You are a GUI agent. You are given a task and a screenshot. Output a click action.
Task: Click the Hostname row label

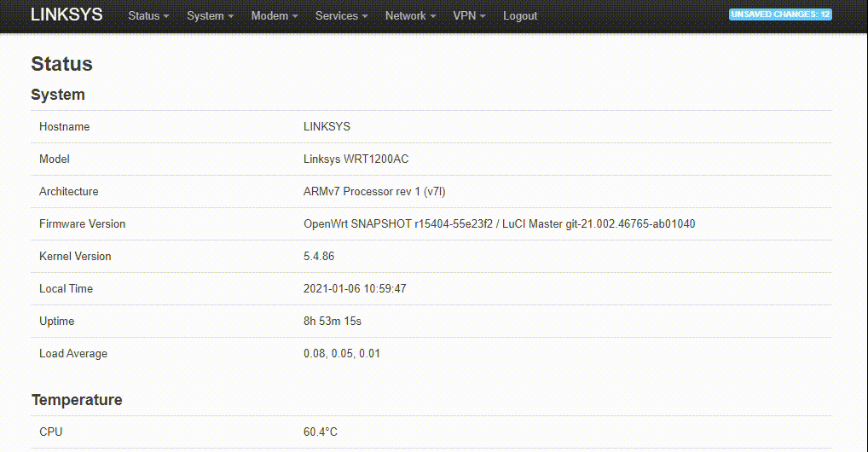tap(64, 127)
